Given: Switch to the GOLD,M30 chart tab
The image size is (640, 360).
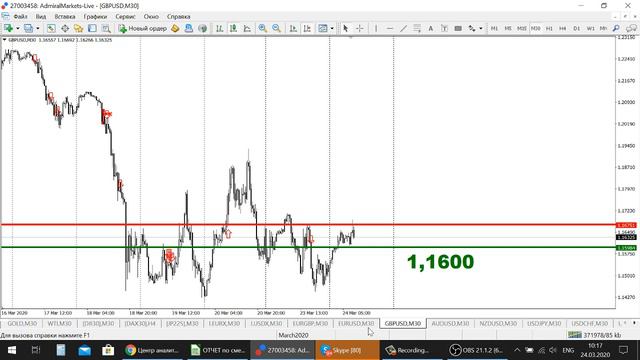Looking at the screenshot, I should click(22, 323).
